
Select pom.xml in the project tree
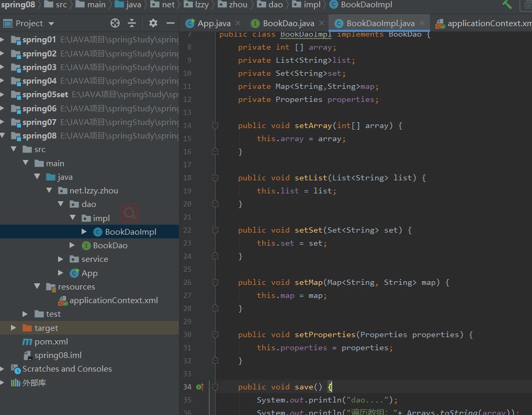click(51, 341)
